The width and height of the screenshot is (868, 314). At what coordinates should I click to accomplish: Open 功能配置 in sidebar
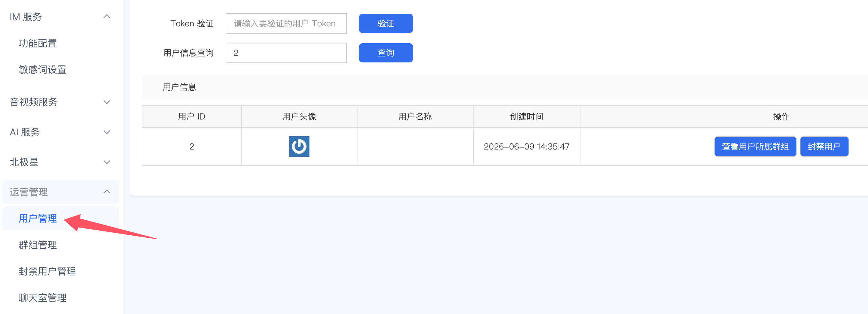click(x=38, y=43)
